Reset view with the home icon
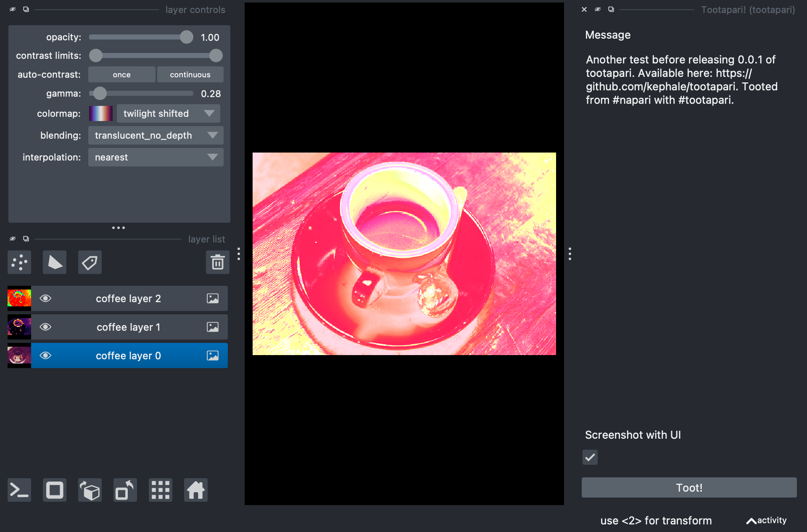This screenshot has width=807, height=532. (x=196, y=490)
